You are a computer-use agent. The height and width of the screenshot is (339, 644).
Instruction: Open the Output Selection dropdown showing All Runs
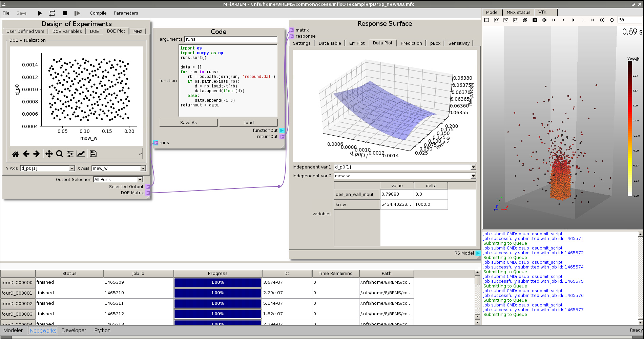[x=118, y=179]
